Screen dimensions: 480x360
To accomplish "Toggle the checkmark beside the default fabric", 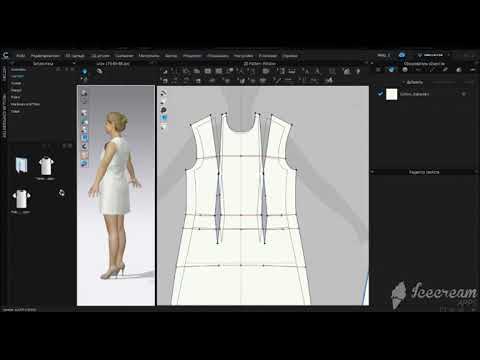I will 380,94.
